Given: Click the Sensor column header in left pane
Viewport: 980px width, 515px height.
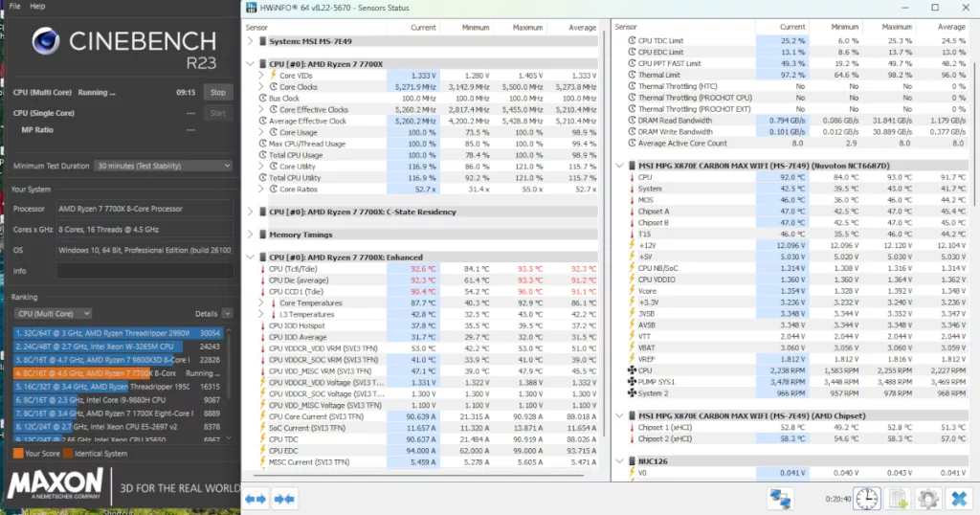Looking at the screenshot, I should click(x=256, y=28).
